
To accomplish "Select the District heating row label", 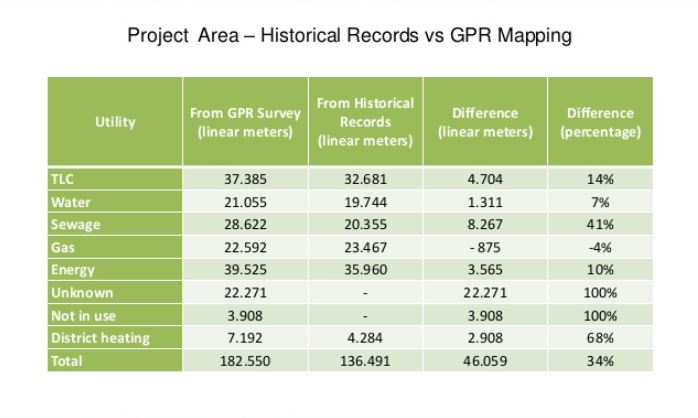I will click(x=100, y=338).
